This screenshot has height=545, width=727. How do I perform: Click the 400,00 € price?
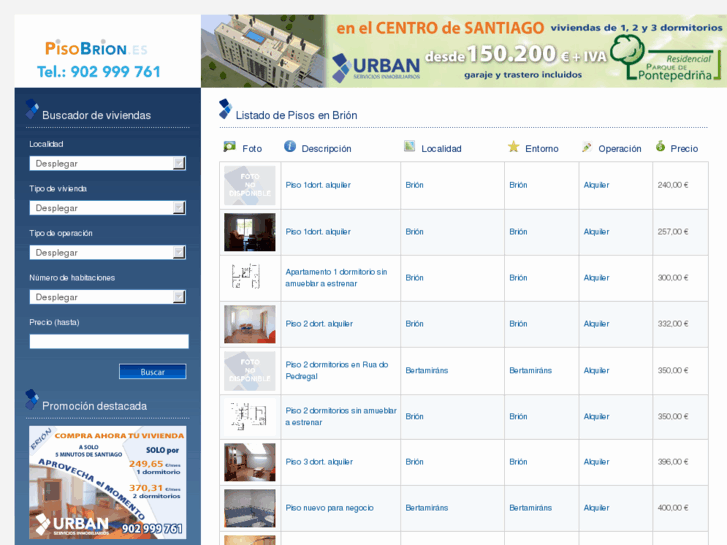click(x=673, y=508)
